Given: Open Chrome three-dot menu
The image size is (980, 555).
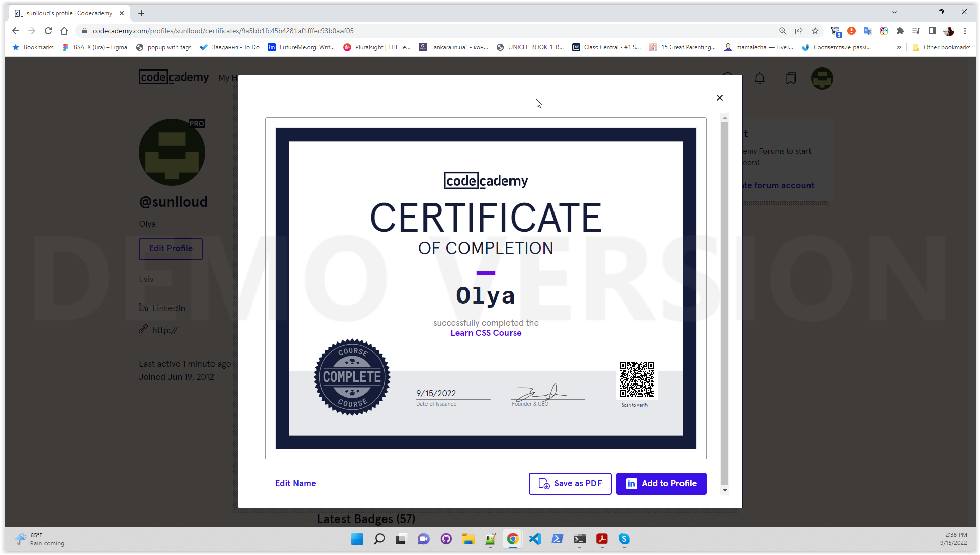Looking at the screenshot, I should (x=965, y=31).
